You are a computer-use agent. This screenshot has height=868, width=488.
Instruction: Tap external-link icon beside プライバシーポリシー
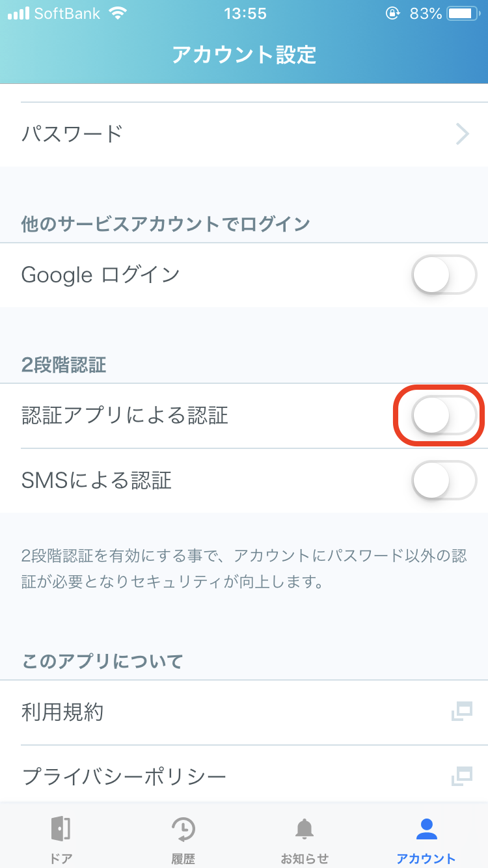click(461, 776)
